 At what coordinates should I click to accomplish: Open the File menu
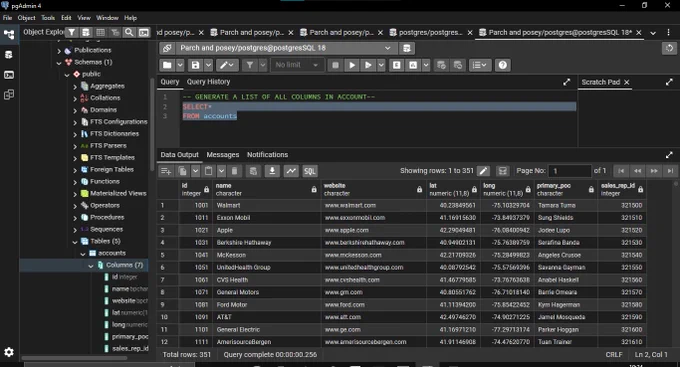(x=7, y=18)
